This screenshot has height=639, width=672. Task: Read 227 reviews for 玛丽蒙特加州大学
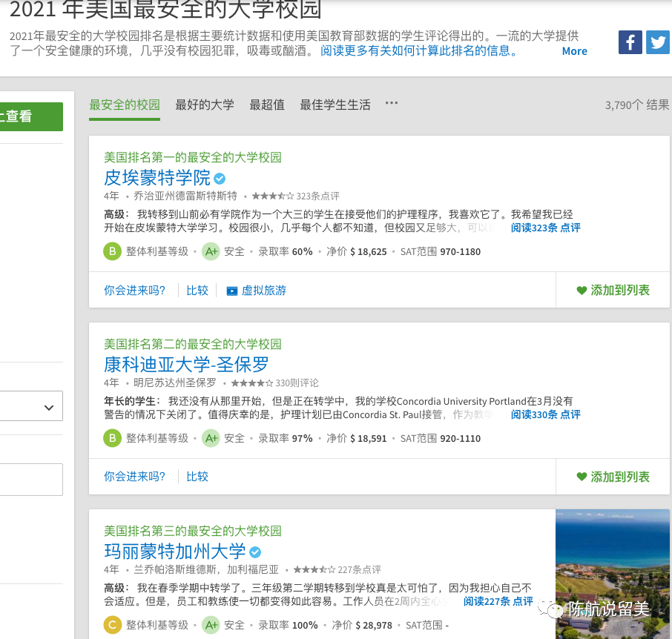coord(498,601)
